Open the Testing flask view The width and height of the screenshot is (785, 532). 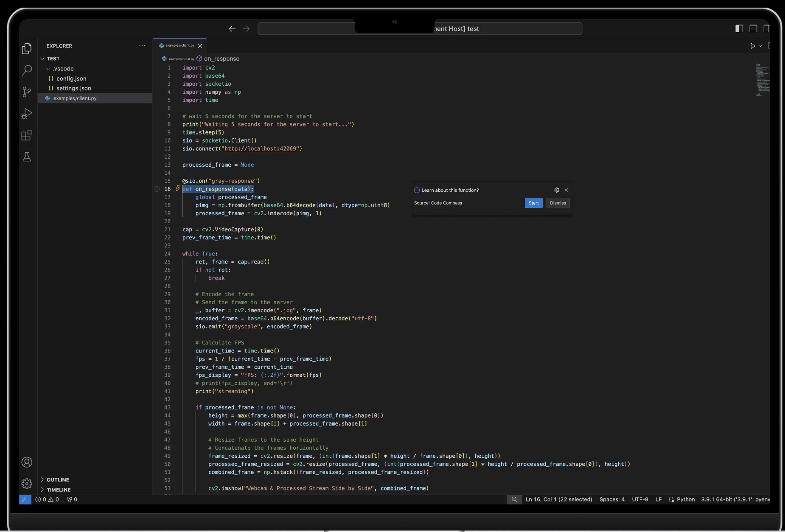(x=27, y=157)
